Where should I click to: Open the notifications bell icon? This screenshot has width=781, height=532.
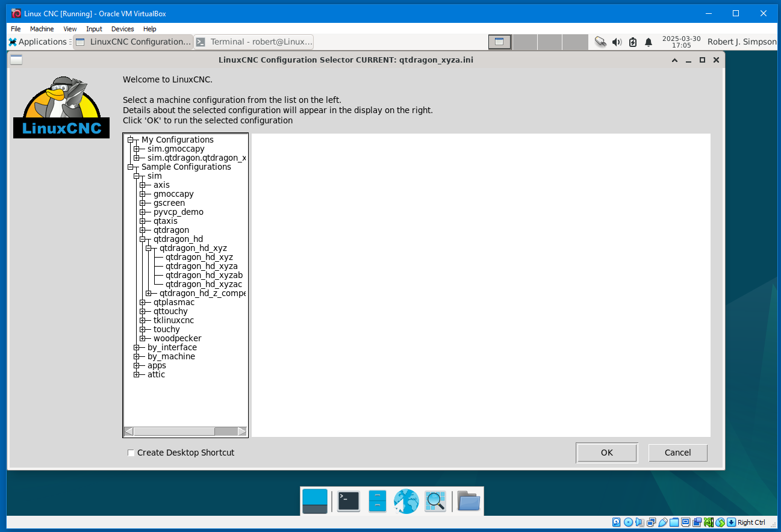649,42
